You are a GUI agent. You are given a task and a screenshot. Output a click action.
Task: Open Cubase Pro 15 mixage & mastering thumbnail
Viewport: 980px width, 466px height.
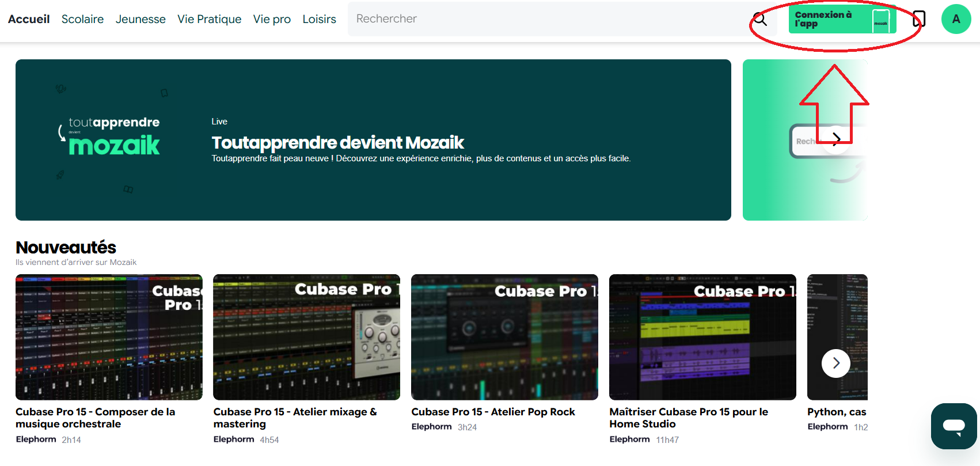[306, 337]
